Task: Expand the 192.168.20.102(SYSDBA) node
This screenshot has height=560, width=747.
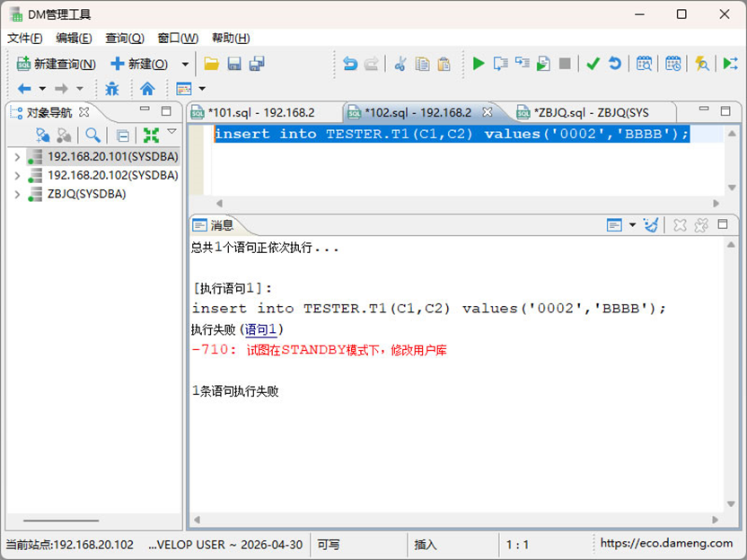Action: pyautogui.click(x=17, y=176)
